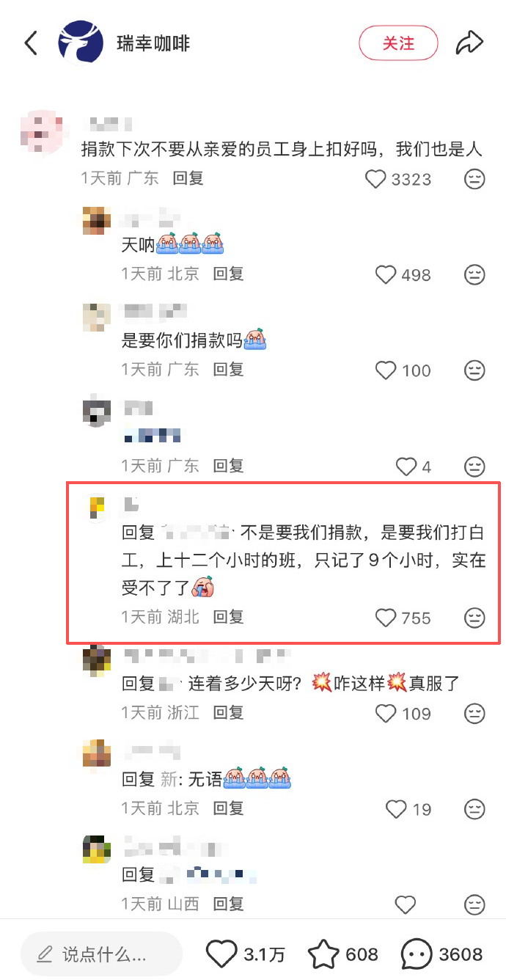
Task: Like the 无语 reply with 19 likes
Action: (x=396, y=810)
